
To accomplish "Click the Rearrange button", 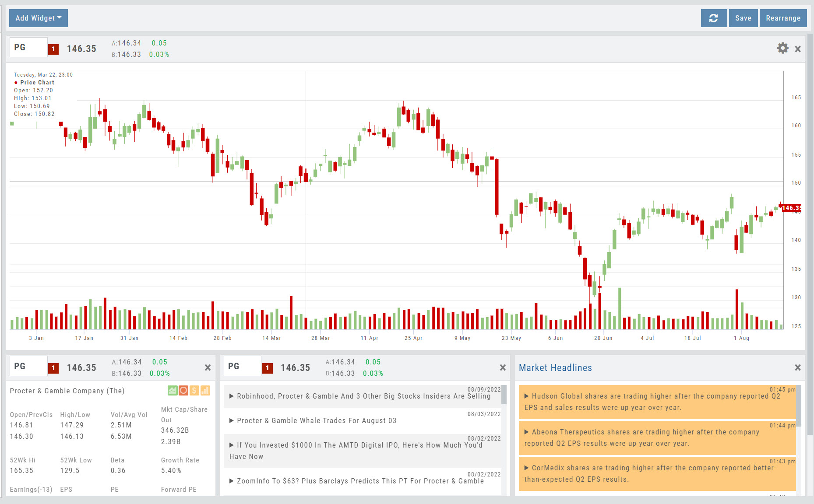I will click(x=783, y=18).
